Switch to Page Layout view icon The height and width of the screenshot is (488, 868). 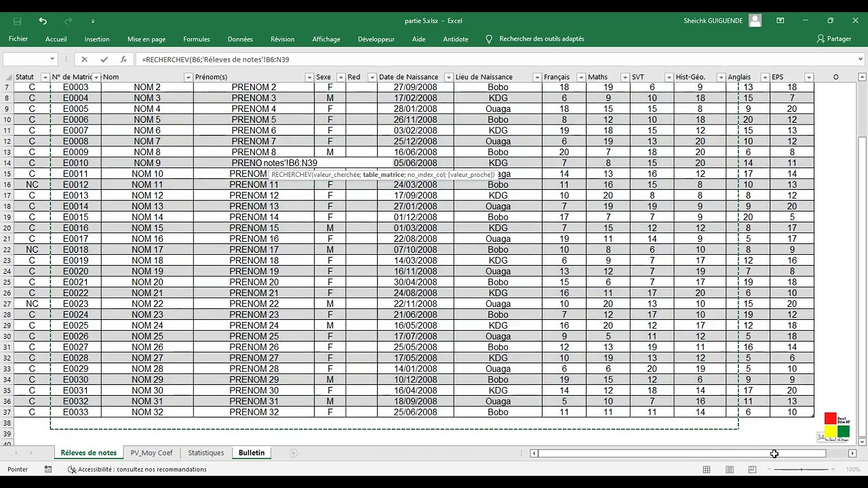coord(730,469)
